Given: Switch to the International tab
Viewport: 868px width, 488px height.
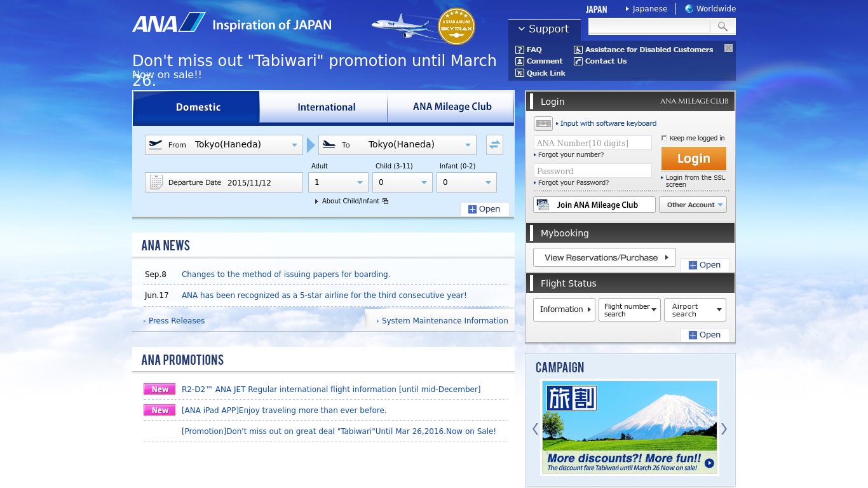Looking at the screenshot, I should (x=326, y=107).
